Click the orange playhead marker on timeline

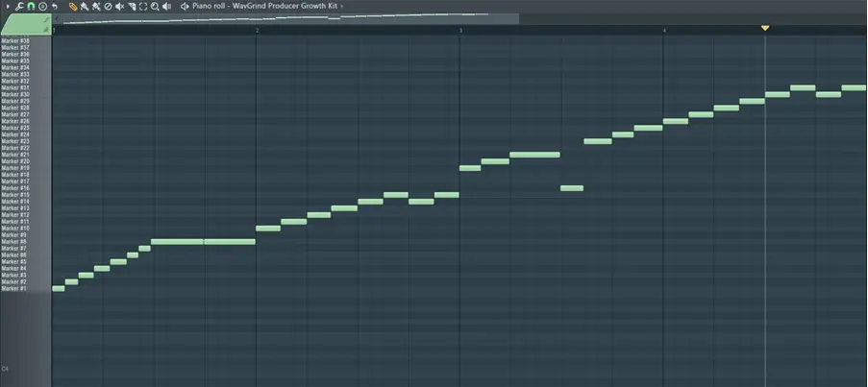pyautogui.click(x=765, y=28)
